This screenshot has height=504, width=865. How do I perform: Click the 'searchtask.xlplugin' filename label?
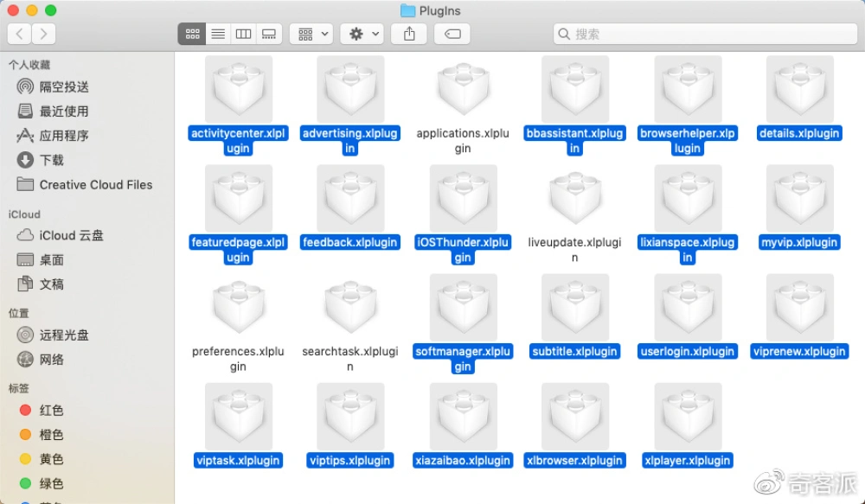(x=350, y=359)
